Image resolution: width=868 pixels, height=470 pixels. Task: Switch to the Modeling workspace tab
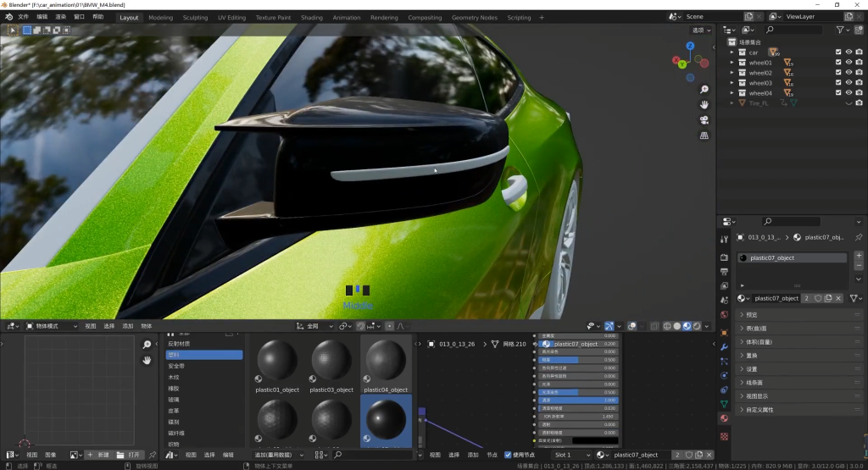[160, 18]
